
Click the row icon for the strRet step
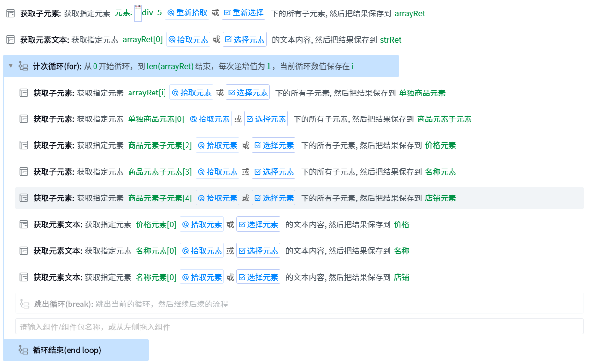tap(10, 40)
